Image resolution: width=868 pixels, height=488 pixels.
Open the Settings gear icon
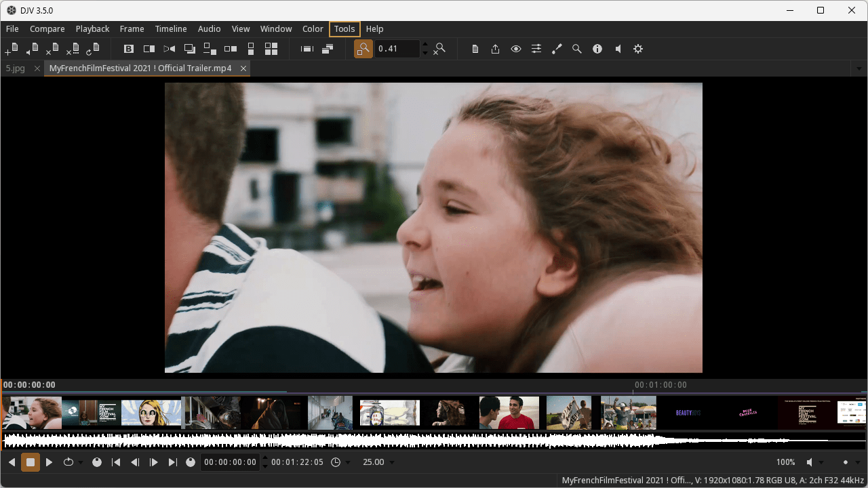point(638,49)
